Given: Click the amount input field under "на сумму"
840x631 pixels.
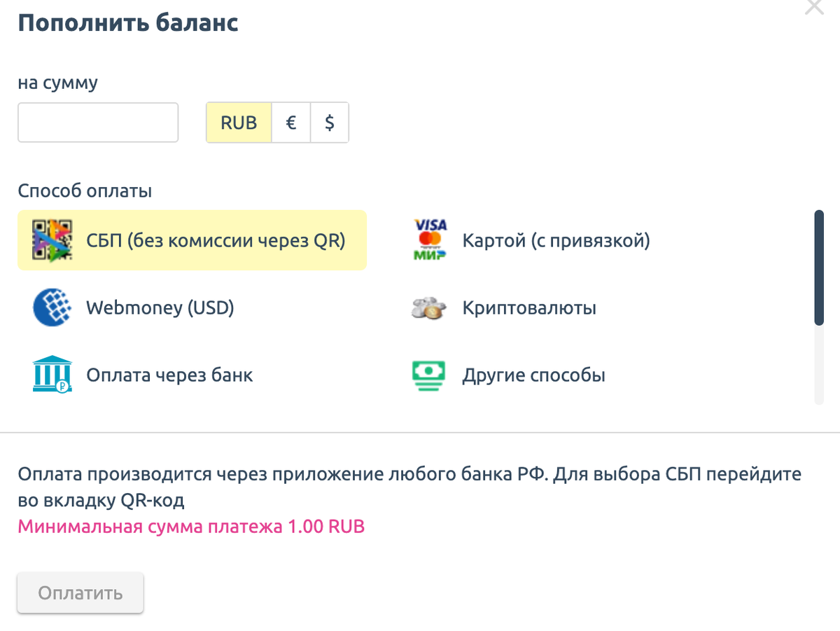Looking at the screenshot, I should tap(97, 122).
